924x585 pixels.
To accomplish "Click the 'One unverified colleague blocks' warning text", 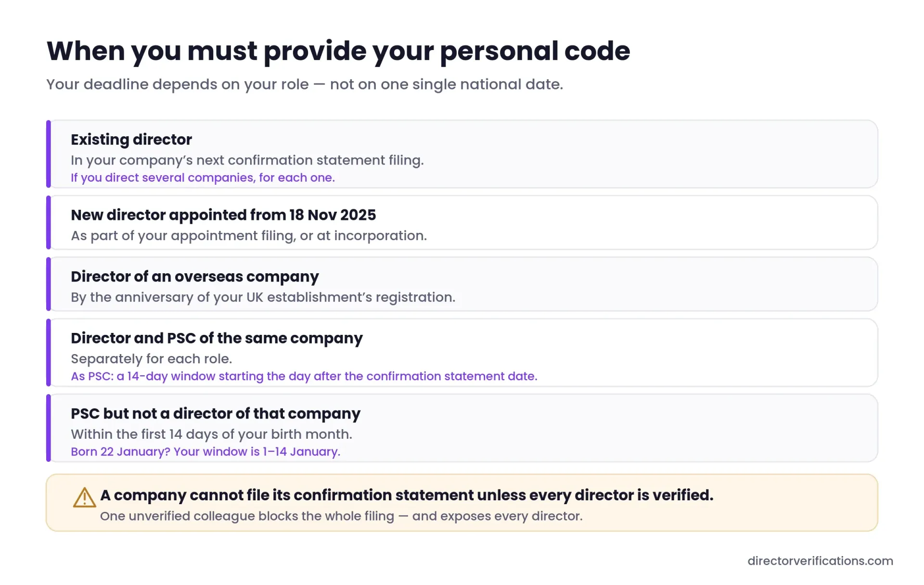I will point(341,516).
